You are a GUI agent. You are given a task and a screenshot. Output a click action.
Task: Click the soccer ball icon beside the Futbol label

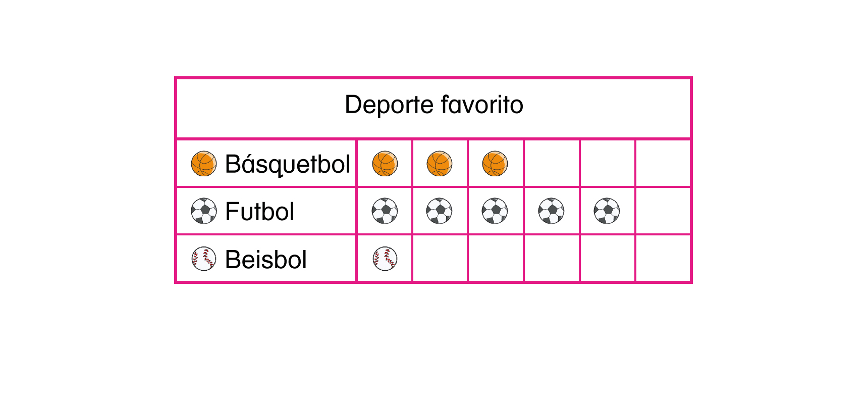(x=204, y=211)
